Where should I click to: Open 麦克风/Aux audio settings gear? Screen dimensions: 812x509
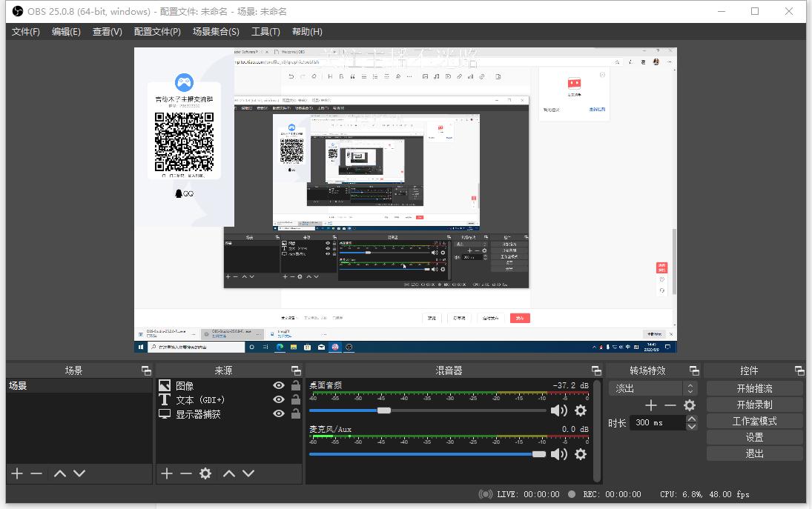581,454
